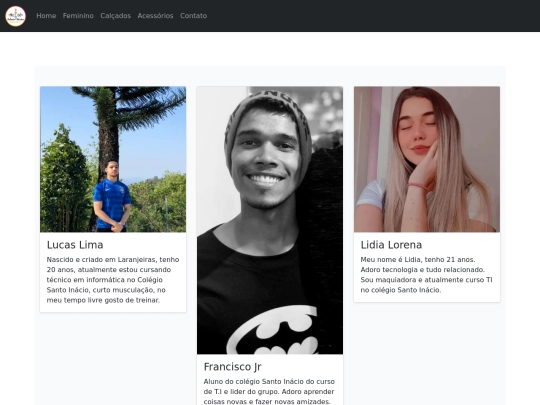
Task: Open the Calçados navigation link
Action: click(x=115, y=16)
